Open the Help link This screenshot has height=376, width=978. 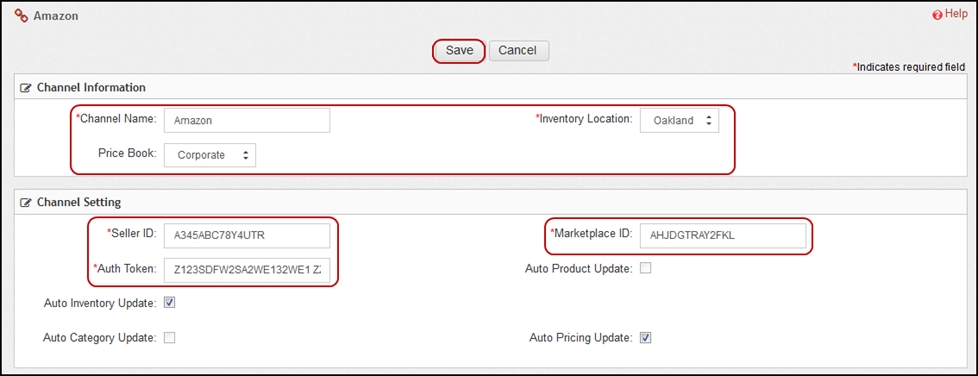point(956,14)
